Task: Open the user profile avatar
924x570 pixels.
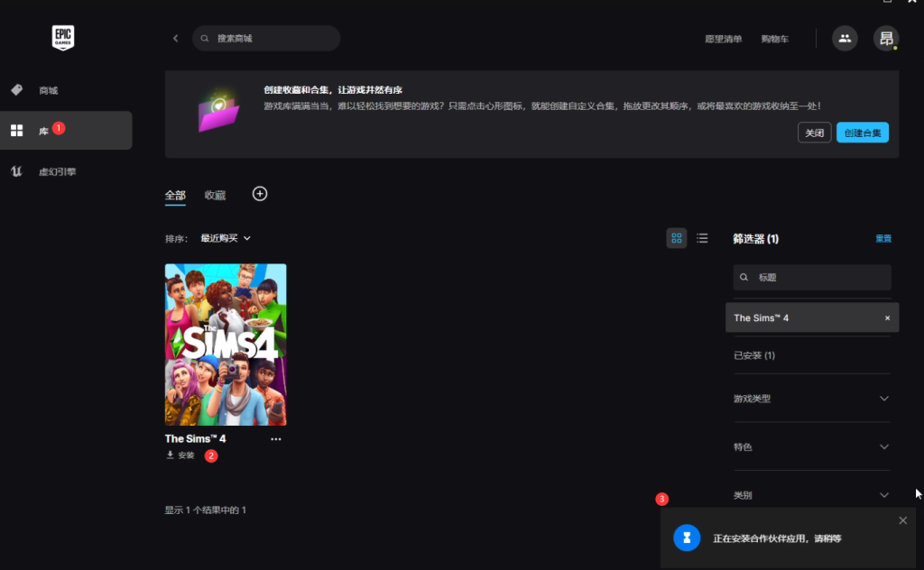Action: (x=885, y=38)
